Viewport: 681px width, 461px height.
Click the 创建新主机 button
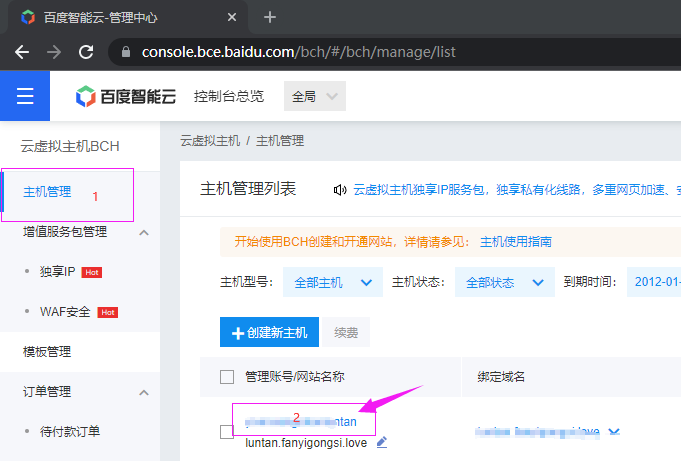pyautogui.click(x=270, y=332)
